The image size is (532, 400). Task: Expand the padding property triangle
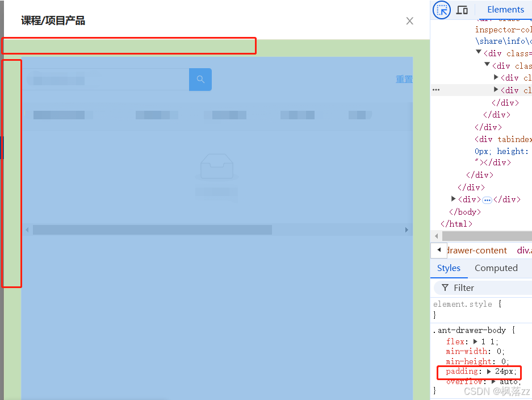(489, 372)
